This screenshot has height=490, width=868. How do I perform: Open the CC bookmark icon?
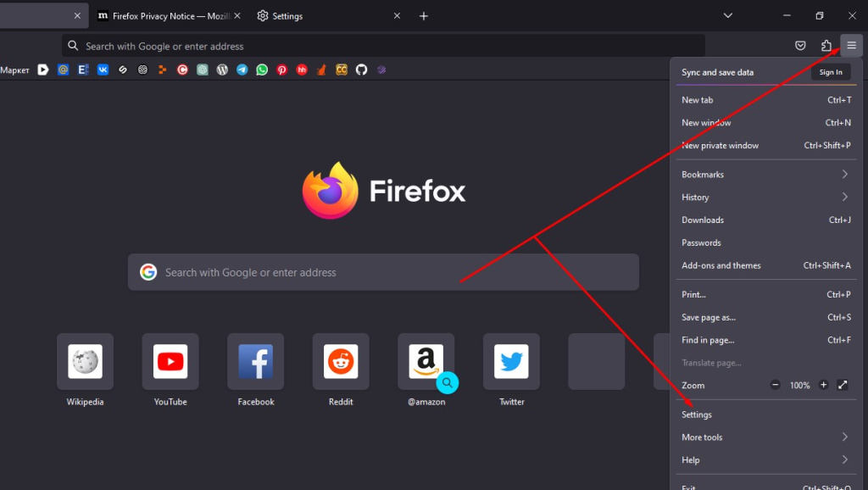(x=342, y=70)
